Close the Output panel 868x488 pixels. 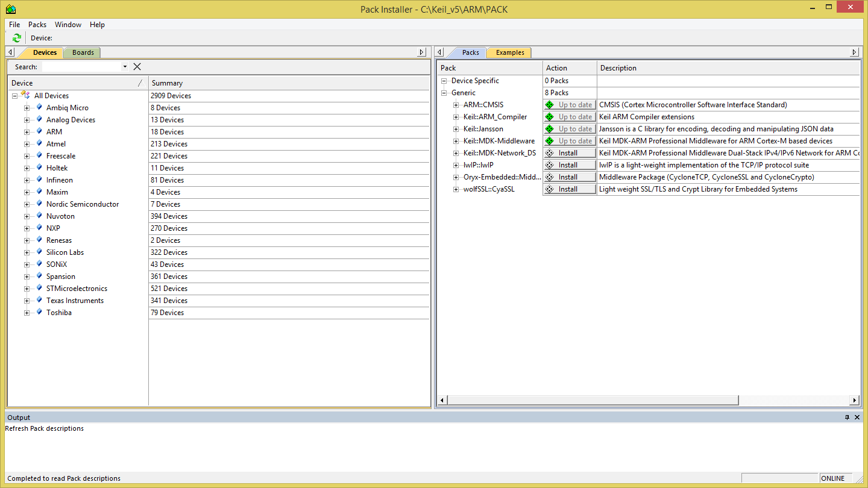(857, 417)
